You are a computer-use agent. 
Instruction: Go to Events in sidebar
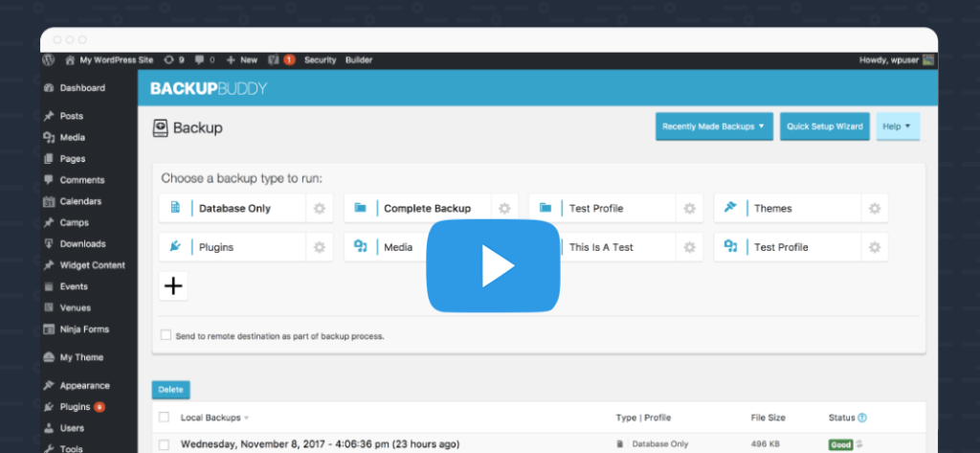pyautogui.click(x=74, y=286)
